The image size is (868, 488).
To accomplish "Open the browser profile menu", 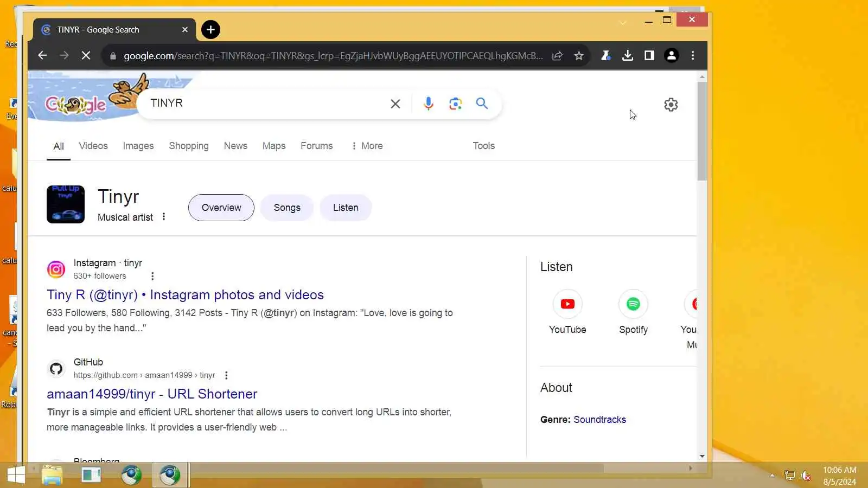I will [x=672, y=55].
